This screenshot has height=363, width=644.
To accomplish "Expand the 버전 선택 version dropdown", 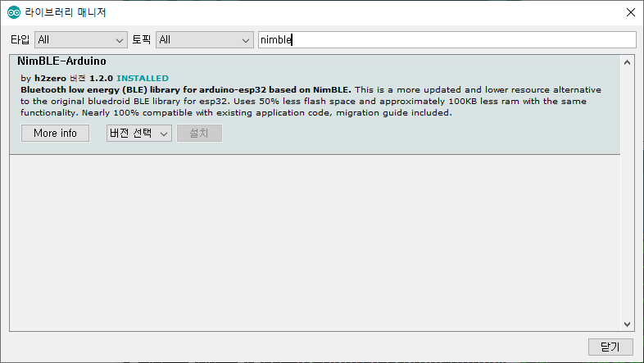I will pos(138,133).
